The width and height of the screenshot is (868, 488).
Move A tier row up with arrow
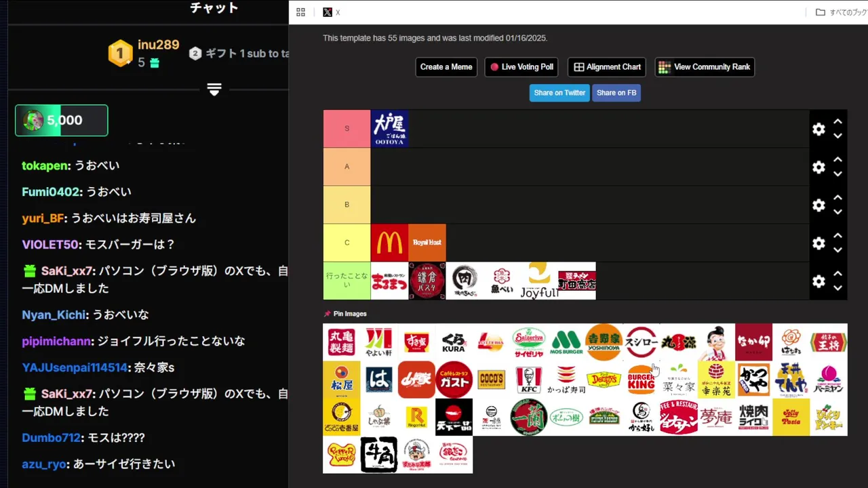(837, 159)
